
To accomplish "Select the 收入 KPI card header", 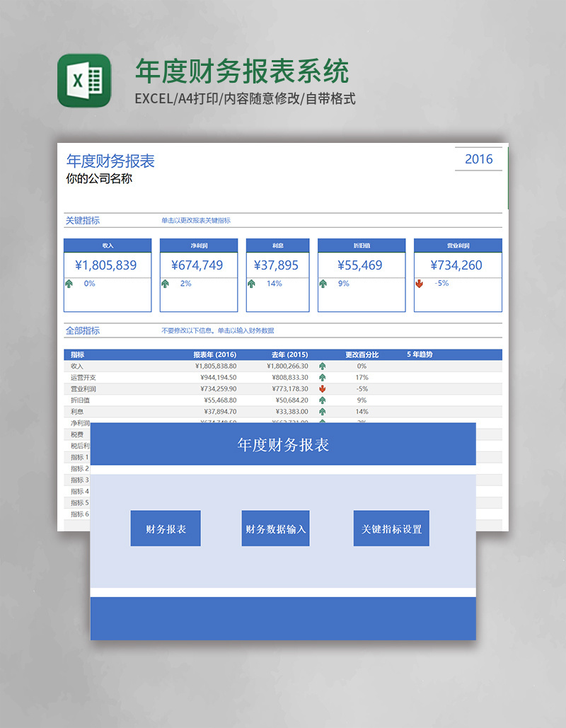I will (x=108, y=244).
